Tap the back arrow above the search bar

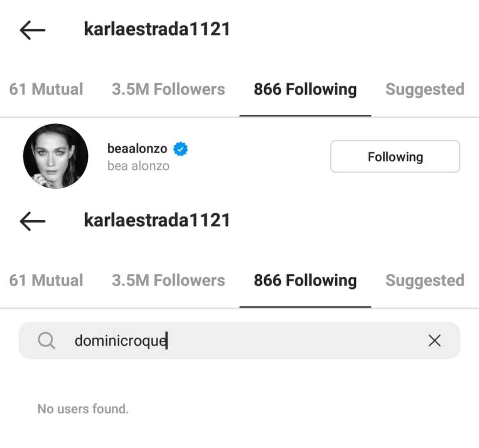(x=33, y=221)
